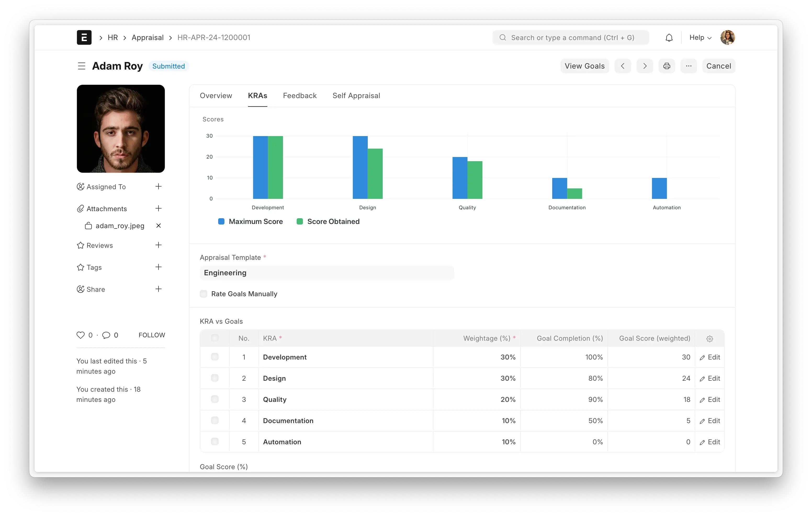Image resolution: width=812 pixels, height=516 pixels.
Task: Switch to the Feedback tab
Action: 300,96
